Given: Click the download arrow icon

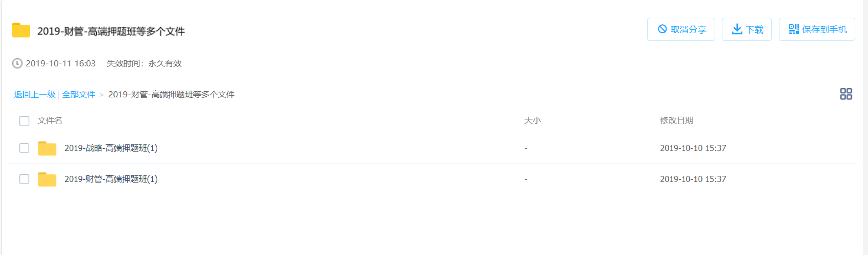Looking at the screenshot, I should click(x=737, y=29).
